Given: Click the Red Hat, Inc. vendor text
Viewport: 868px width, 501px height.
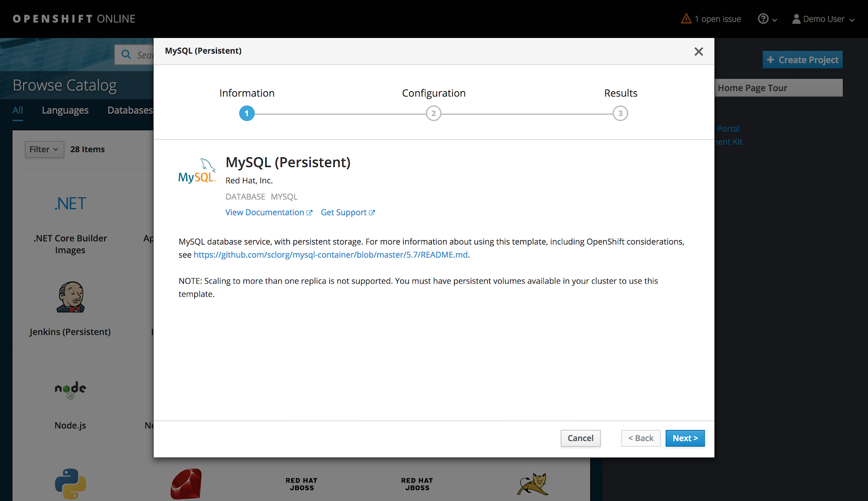Looking at the screenshot, I should tap(249, 181).
